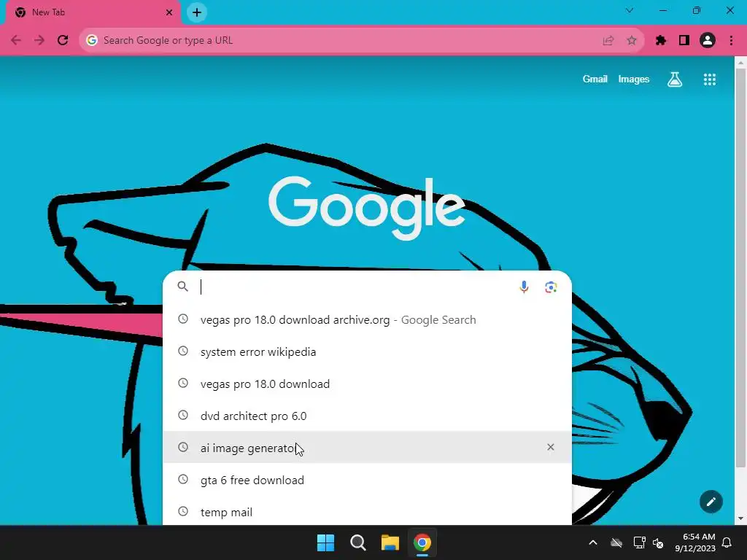Show hidden tray icons chevron
This screenshot has height=560, width=747.
593,542
